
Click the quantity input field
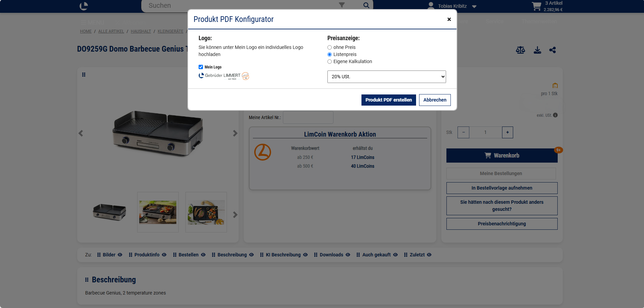click(x=486, y=132)
